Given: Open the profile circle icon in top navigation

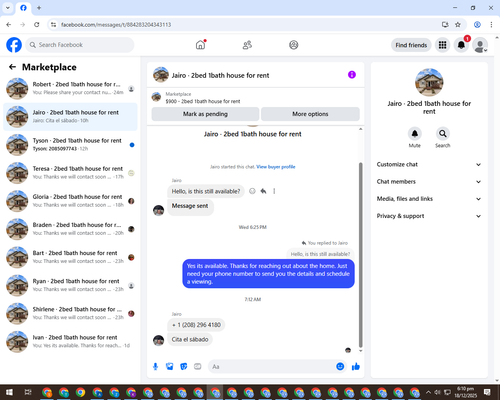Looking at the screenshot, I should coord(294,45).
